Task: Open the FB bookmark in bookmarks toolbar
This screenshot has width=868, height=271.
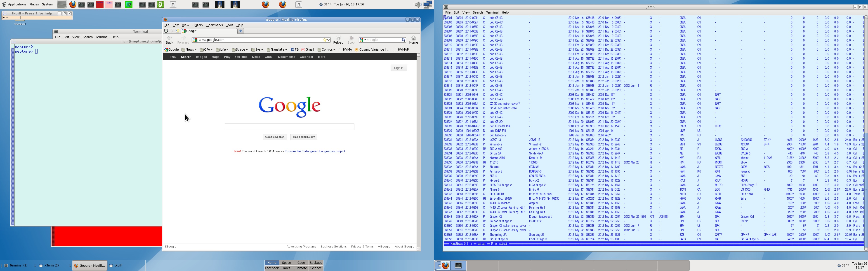Action: pos(295,49)
